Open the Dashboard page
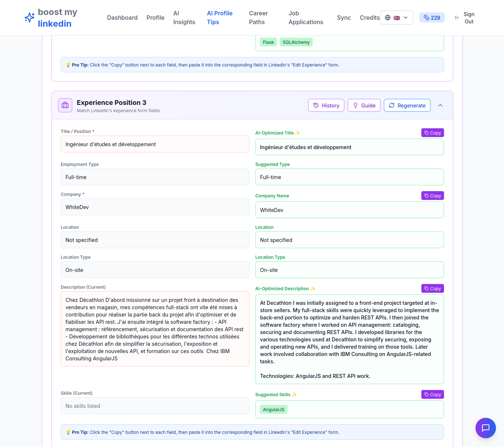 click(x=122, y=17)
